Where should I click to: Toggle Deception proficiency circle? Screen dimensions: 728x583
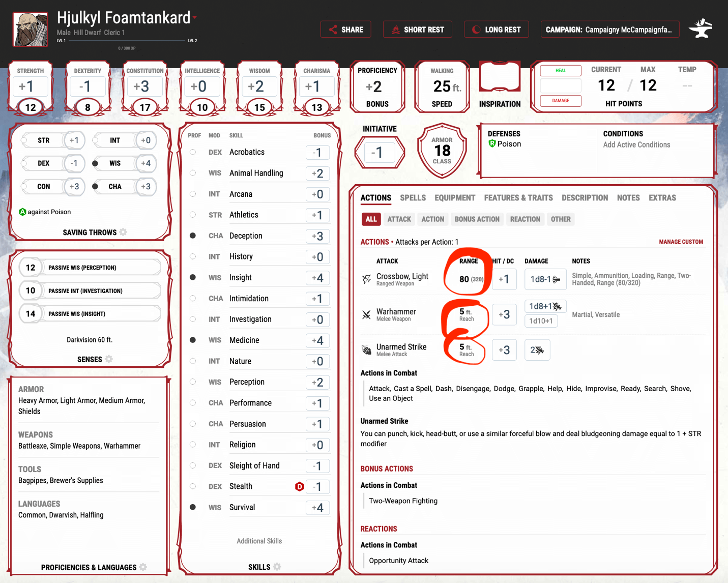point(193,236)
